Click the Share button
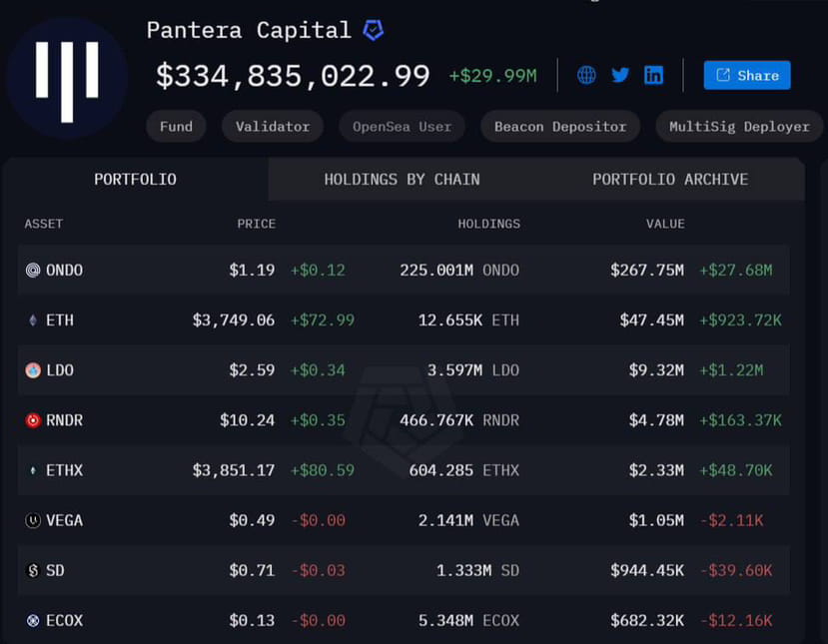The width and height of the screenshot is (828, 644). click(746, 75)
